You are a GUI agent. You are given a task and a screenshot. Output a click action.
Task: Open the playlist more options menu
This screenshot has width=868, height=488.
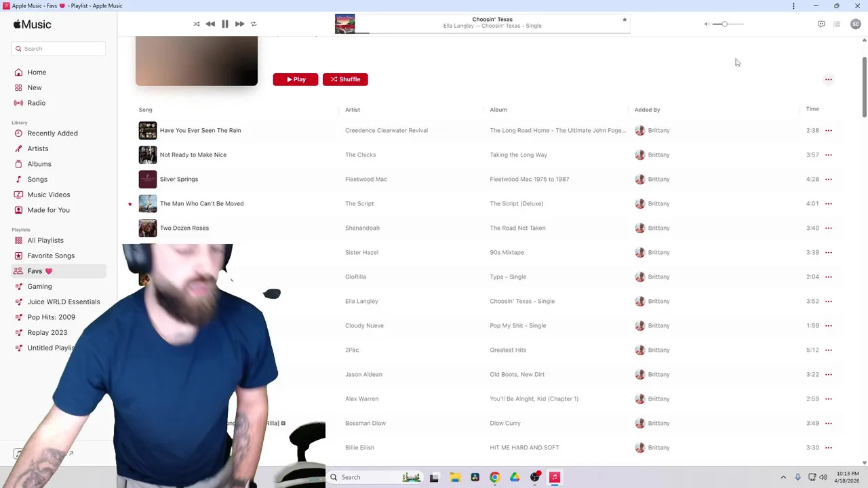[828, 79]
